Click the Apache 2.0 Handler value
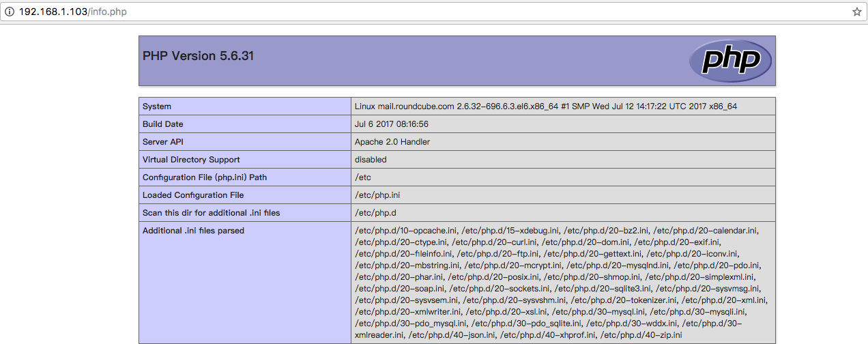 pos(392,142)
